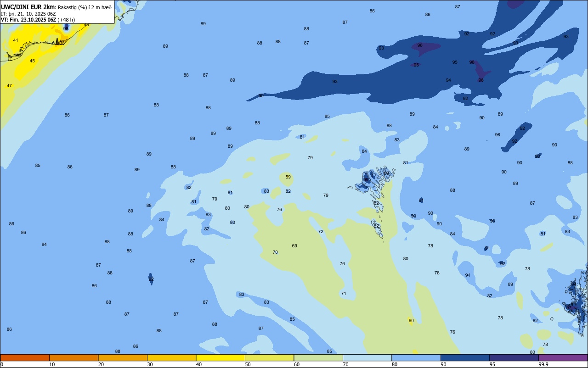The height and width of the screenshot is (368, 588).
Task: Click the purple above-99.9 legend swatch
Action: [x=563, y=357]
